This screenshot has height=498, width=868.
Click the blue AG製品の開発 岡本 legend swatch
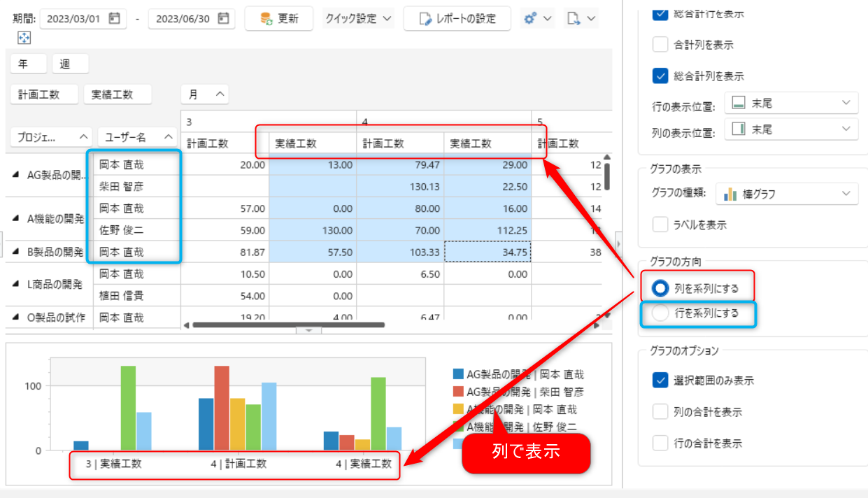click(458, 375)
